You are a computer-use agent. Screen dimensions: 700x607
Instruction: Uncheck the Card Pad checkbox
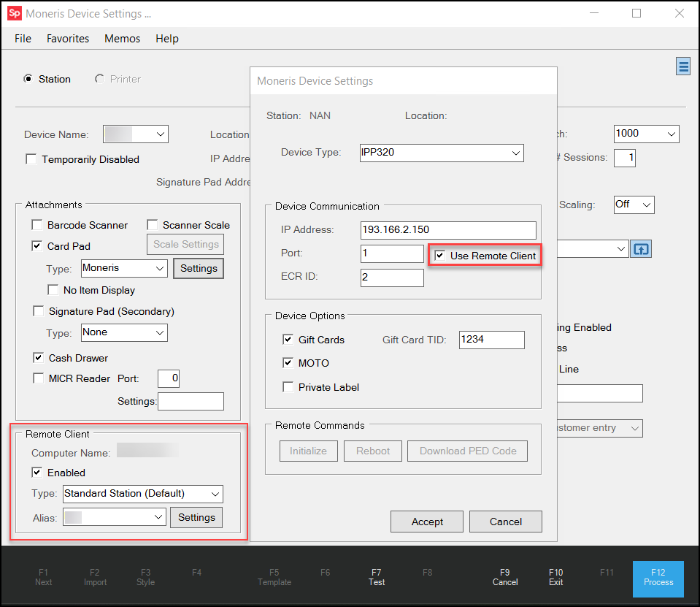pos(37,246)
